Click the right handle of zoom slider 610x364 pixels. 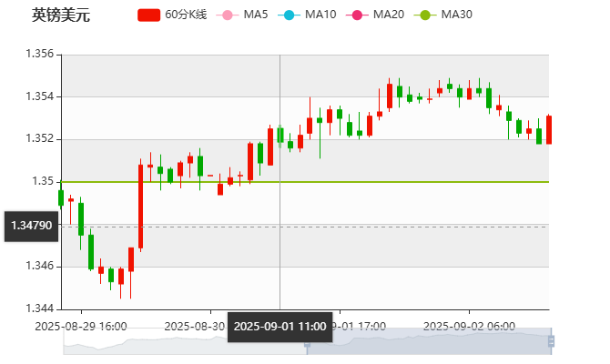coord(552,340)
